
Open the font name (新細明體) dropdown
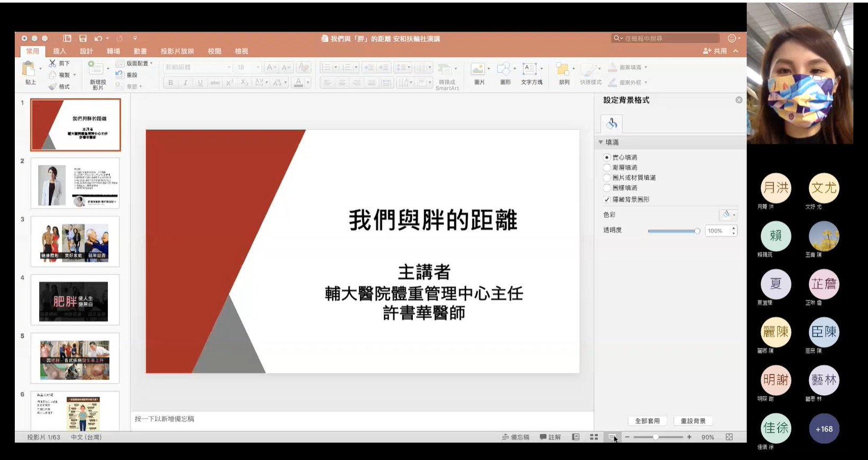click(229, 68)
